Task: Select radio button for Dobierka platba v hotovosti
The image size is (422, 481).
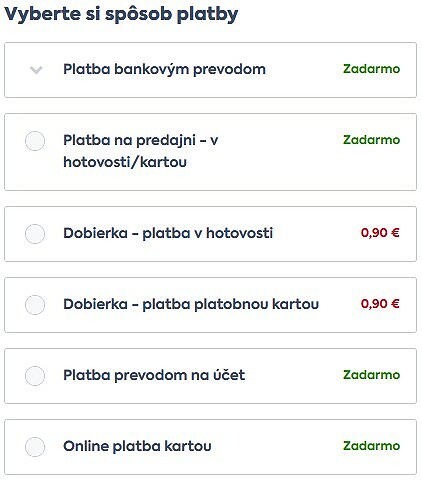Action: [x=35, y=234]
